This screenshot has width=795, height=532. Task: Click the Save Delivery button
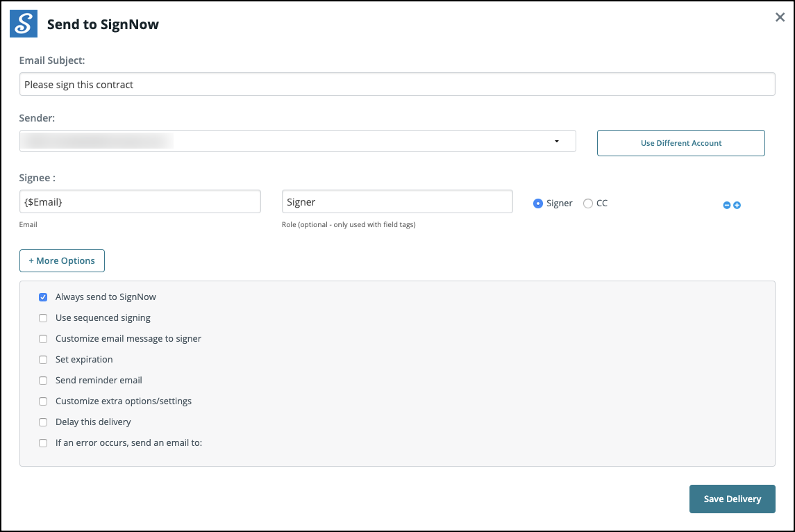coord(732,499)
